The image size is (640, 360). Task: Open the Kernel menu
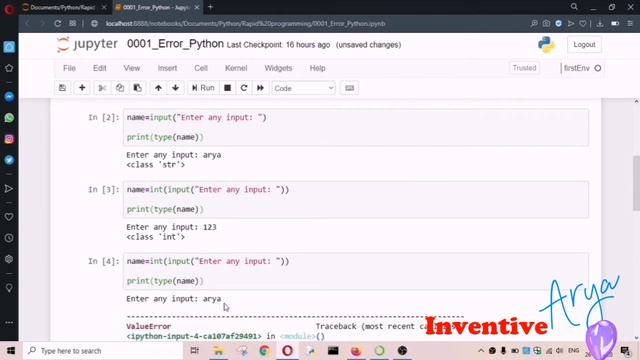coord(236,68)
